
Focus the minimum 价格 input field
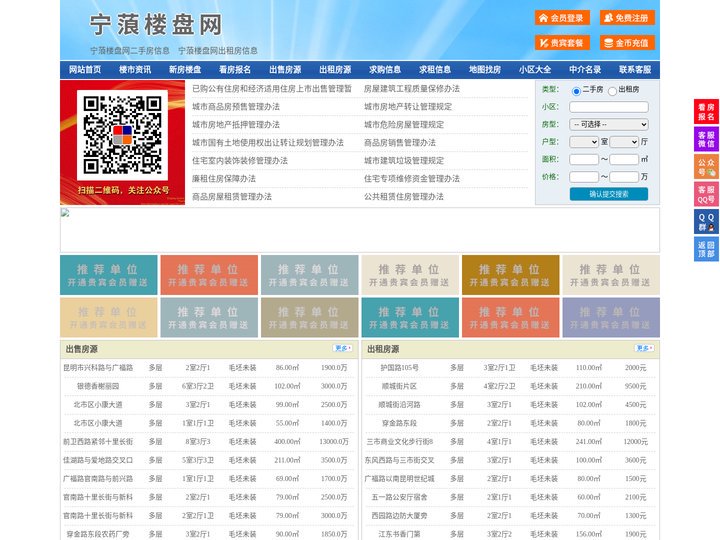point(584,177)
